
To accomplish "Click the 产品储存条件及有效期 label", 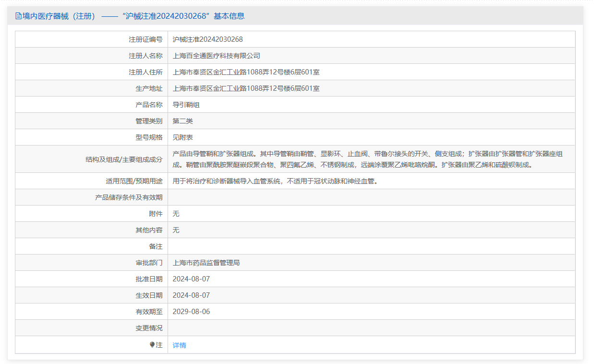I will (x=129, y=197).
